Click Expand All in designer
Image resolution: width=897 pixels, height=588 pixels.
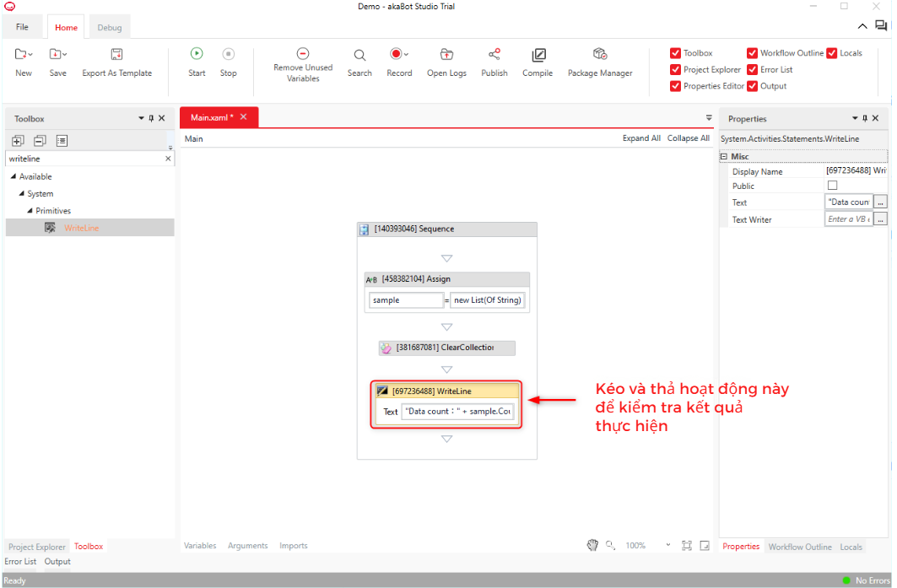pyautogui.click(x=641, y=138)
